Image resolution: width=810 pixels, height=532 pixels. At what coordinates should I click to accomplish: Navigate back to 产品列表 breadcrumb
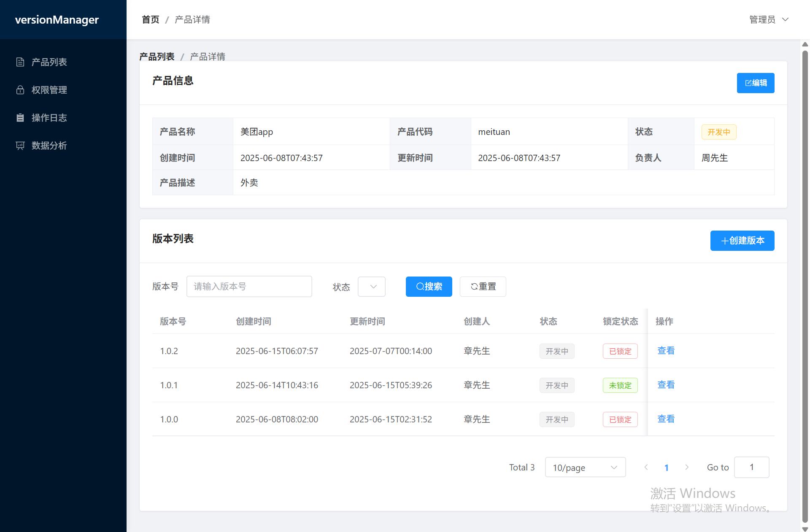[157, 56]
